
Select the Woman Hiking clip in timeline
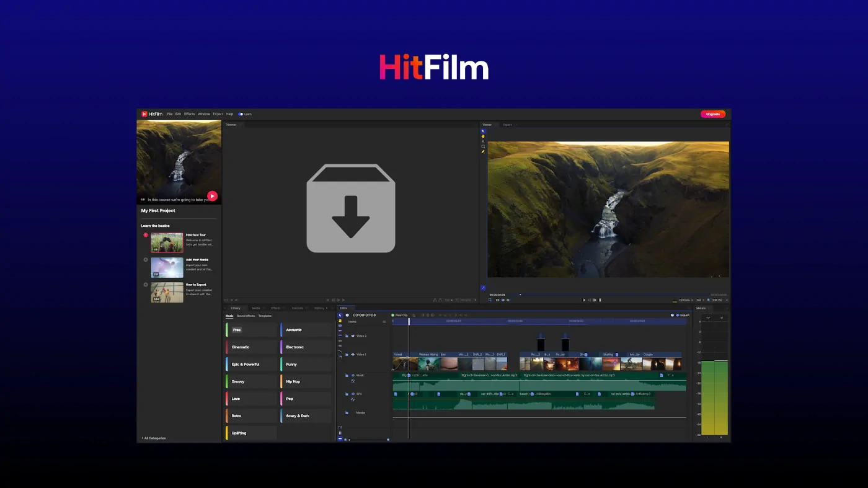pyautogui.click(x=429, y=362)
